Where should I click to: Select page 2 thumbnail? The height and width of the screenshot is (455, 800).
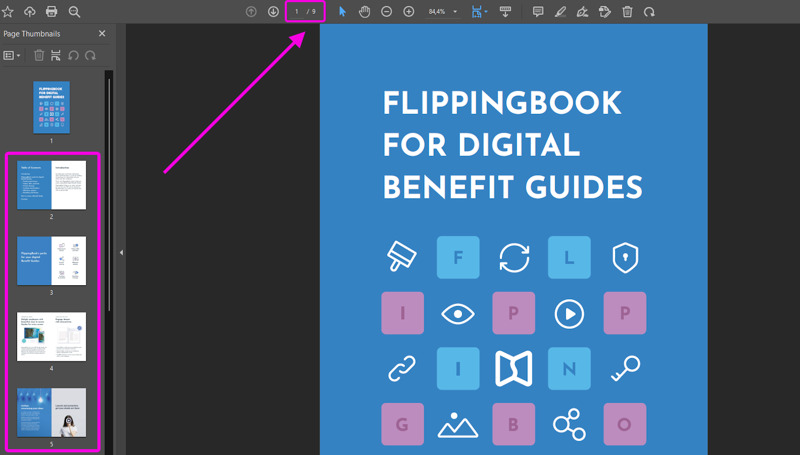52,185
